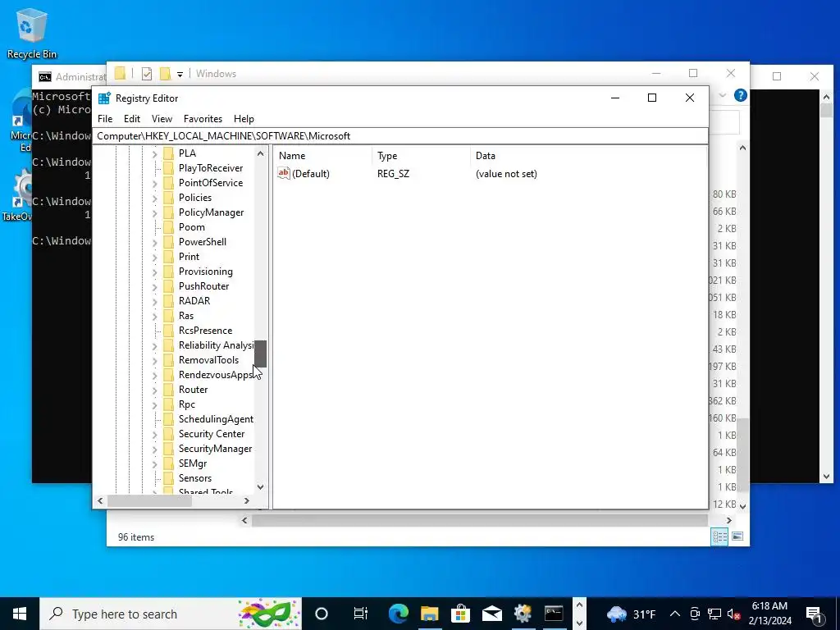This screenshot has height=630, width=840.
Task: Launch Microsoft Edge from the taskbar
Action: [x=398, y=614]
